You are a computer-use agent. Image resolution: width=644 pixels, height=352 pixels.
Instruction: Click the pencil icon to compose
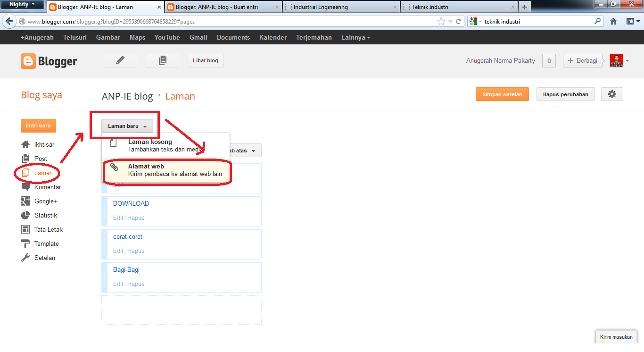coord(120,60)
